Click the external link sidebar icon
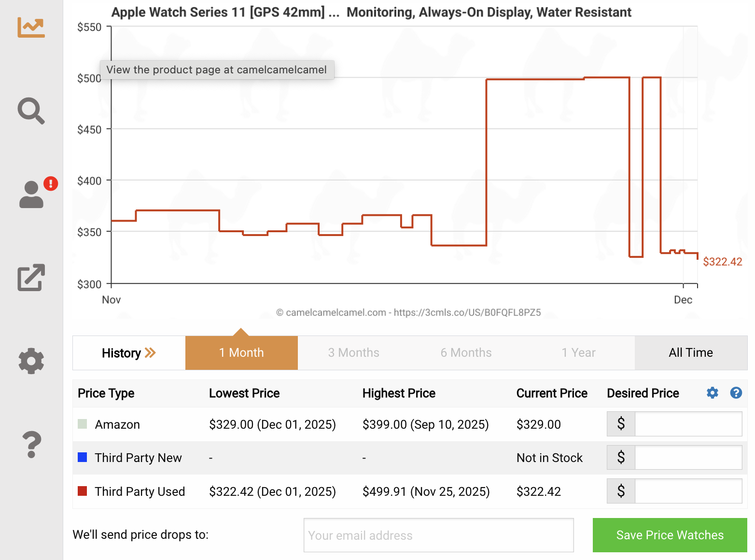The width and height of the screenshot is (755, 560). pos(31,278)
